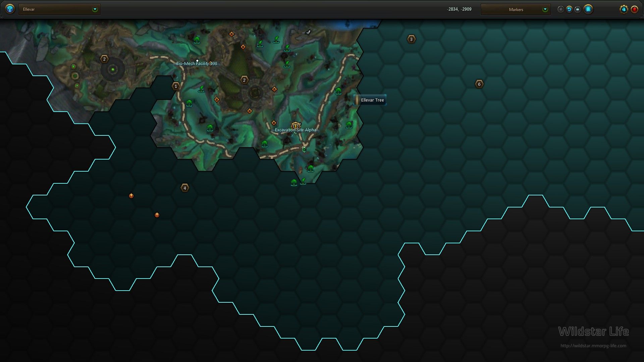Click the white checkmark icon near map top
Image resolution: width=644 pixels, height=362 pixels.
[x=308, y=32]
